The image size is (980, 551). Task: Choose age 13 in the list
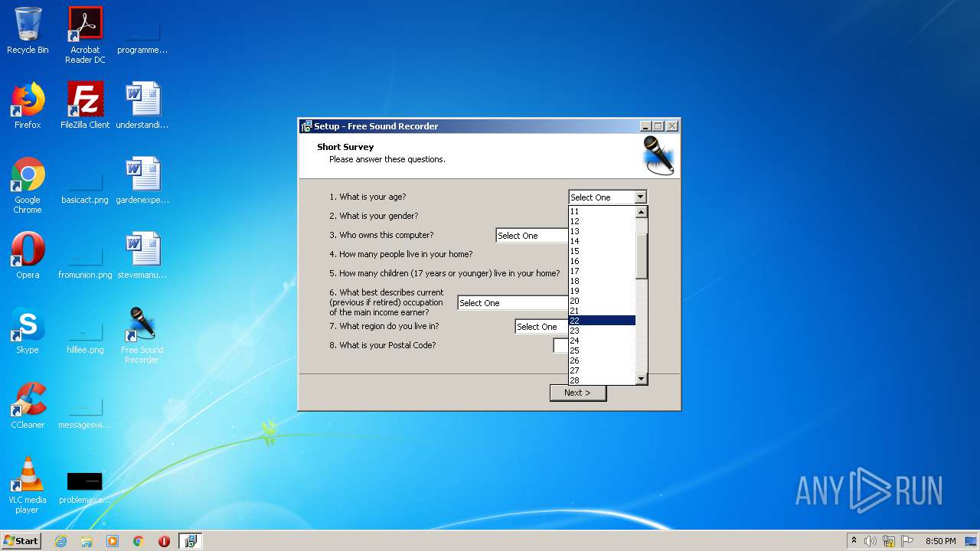click(x=603, y=231)
